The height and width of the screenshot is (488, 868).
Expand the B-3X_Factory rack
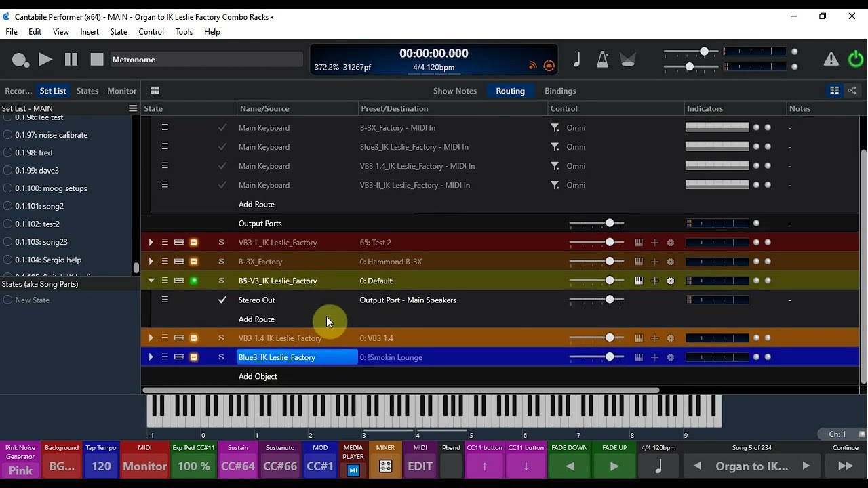click(x=151, y=262)
